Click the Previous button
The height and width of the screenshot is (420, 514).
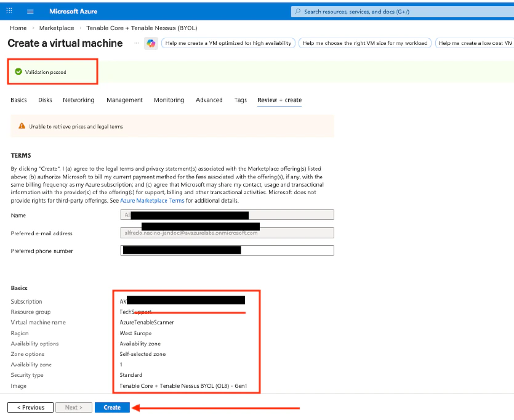pyautogui.click(x=30, y=407)
